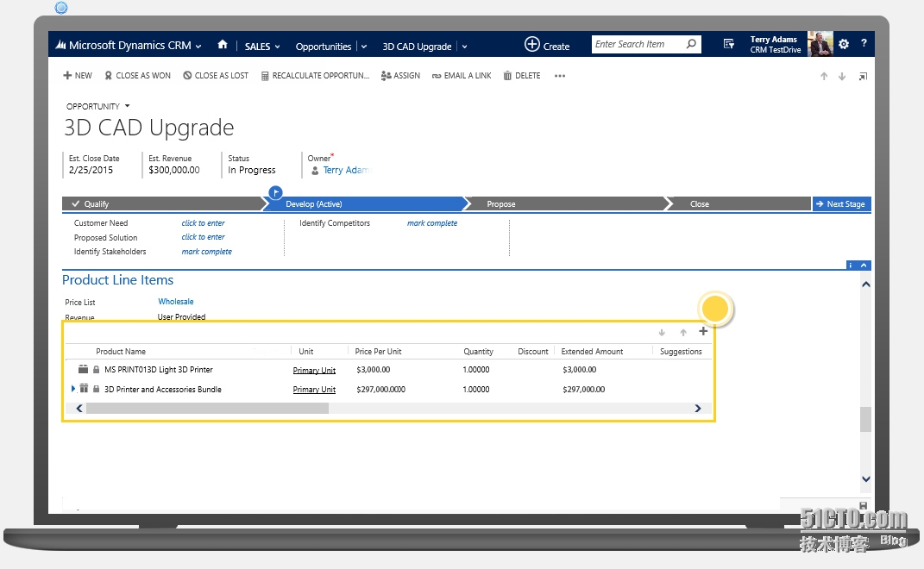Select the Qualify stage
Viewport: 924px width, 569px height.
162,203
